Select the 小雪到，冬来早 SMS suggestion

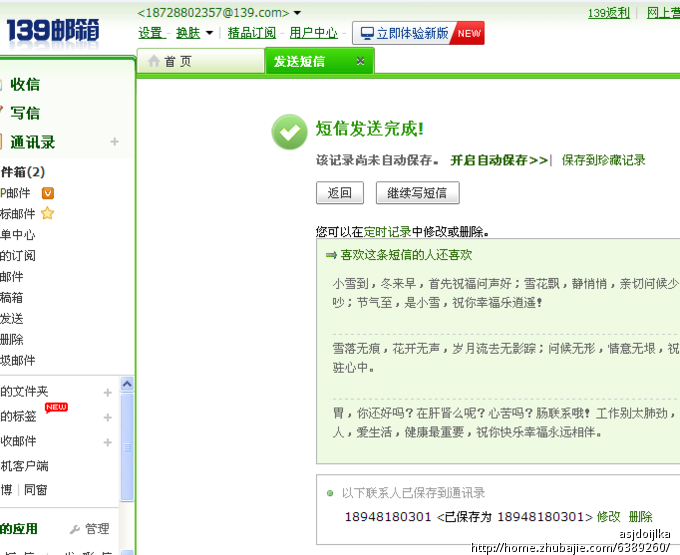[x=505, y=293]
